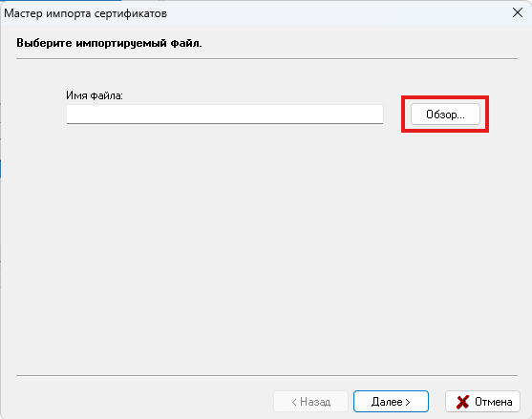Go back using the < Назад button

(310, 402)
